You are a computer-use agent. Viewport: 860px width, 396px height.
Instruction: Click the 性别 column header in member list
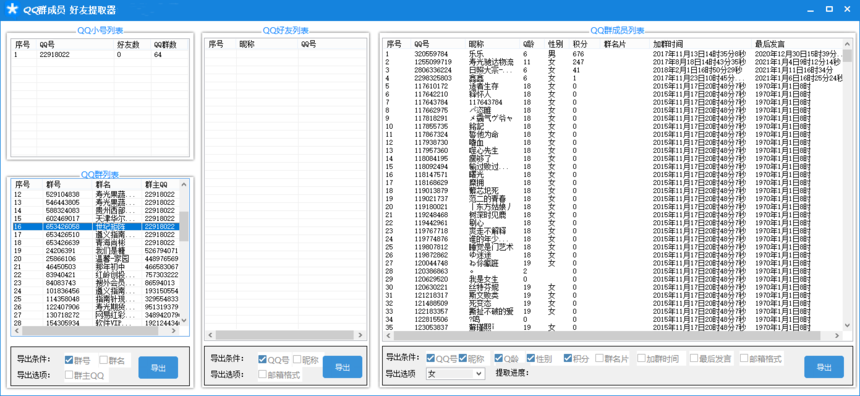pos(557,43)
